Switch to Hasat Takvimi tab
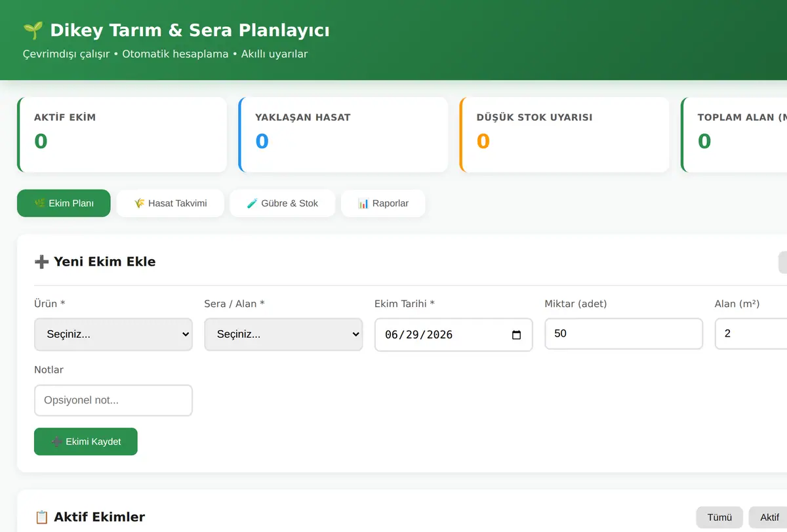The height and width of the screenshot is (532, 787). tap(171, 203)
